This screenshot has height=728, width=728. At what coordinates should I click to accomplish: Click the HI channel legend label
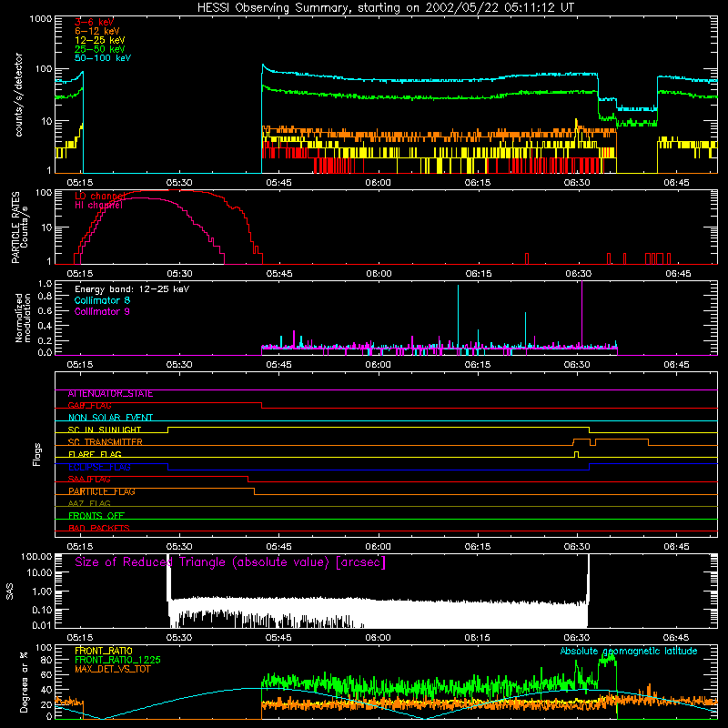[98, 205]
